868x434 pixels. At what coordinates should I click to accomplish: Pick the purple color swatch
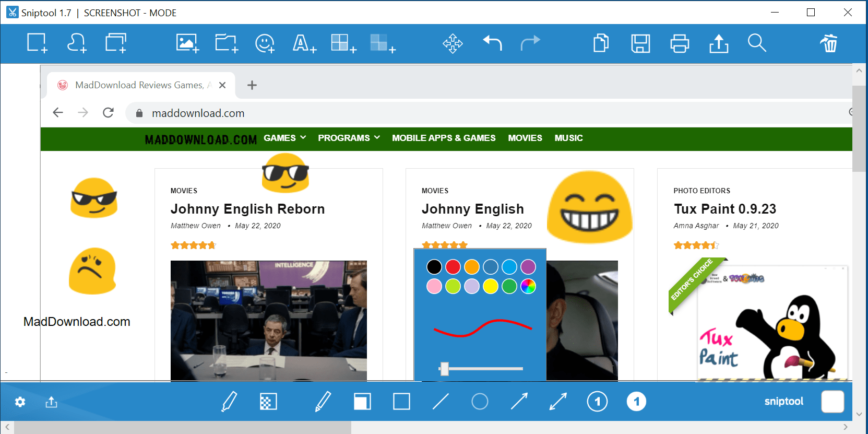pos(528,267)
